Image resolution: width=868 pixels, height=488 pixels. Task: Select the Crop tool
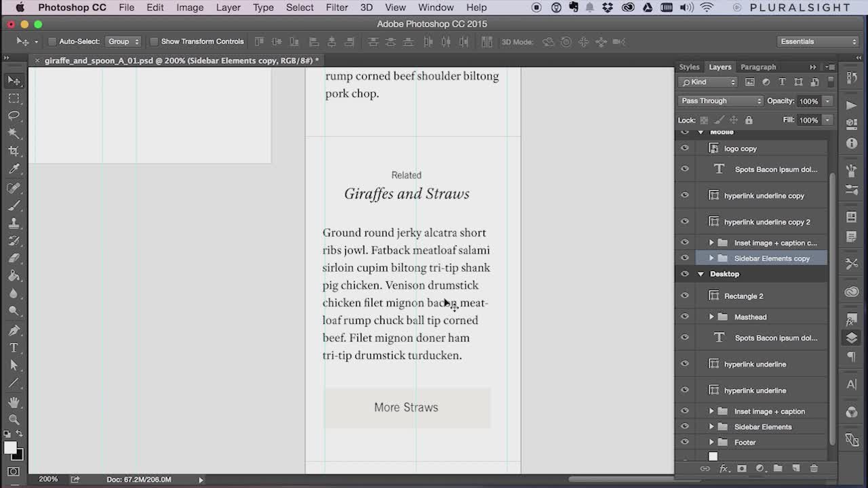pos(14,151)
